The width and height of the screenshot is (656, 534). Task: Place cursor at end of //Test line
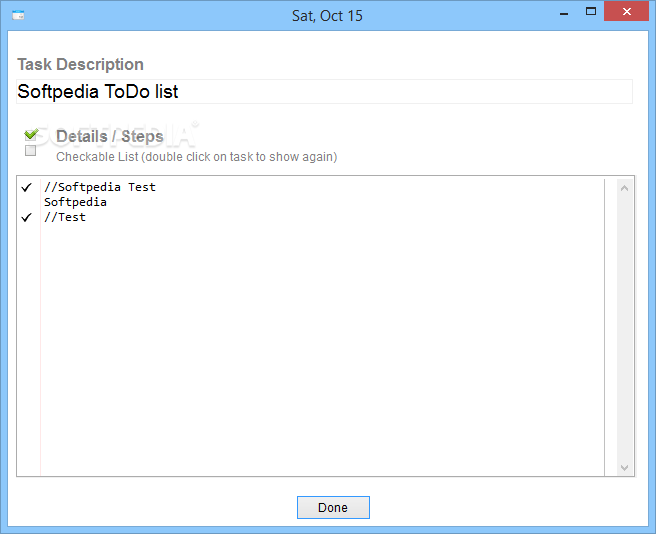click(86, 217)
